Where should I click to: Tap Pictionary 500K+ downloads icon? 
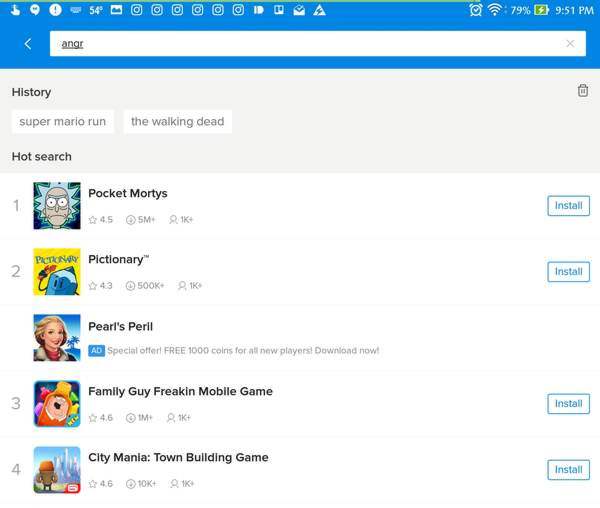(130, 286)
